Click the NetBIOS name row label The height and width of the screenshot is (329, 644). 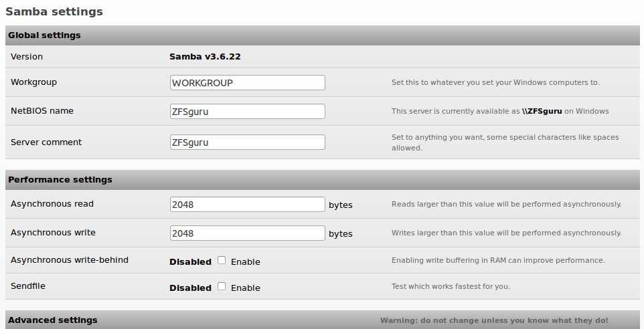tap(42, 111)
